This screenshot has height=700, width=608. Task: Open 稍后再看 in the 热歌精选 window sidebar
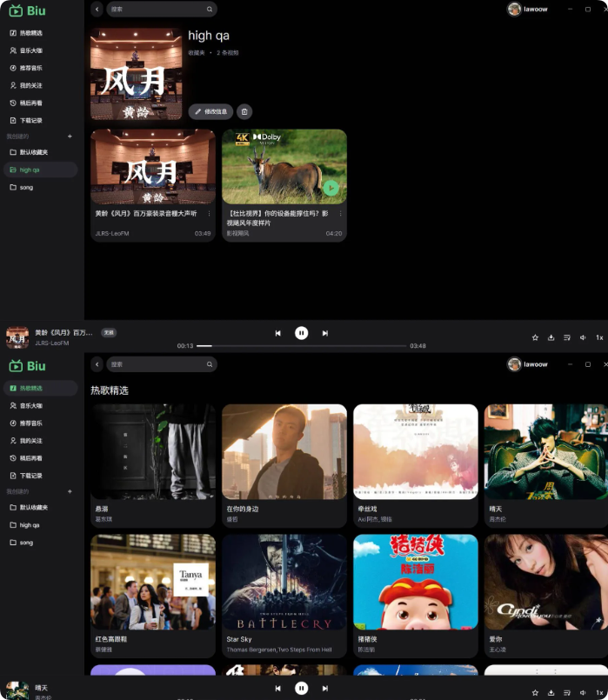(27, 458)
